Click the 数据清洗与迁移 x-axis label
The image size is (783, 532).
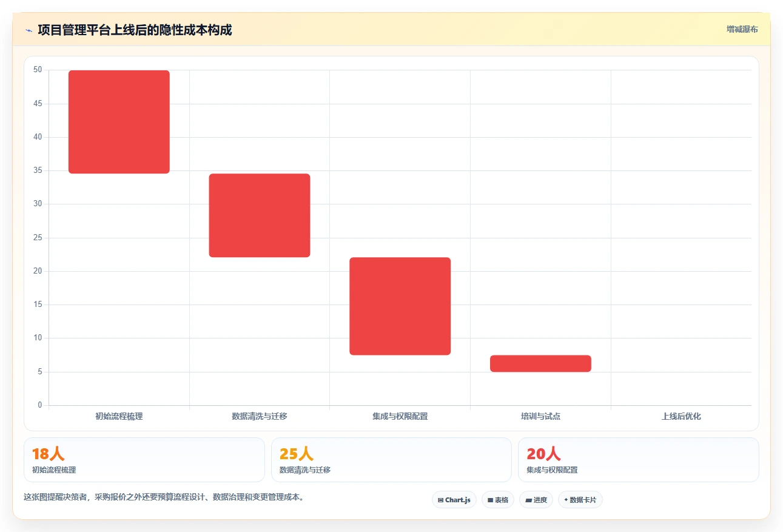[x=260, y=416]
